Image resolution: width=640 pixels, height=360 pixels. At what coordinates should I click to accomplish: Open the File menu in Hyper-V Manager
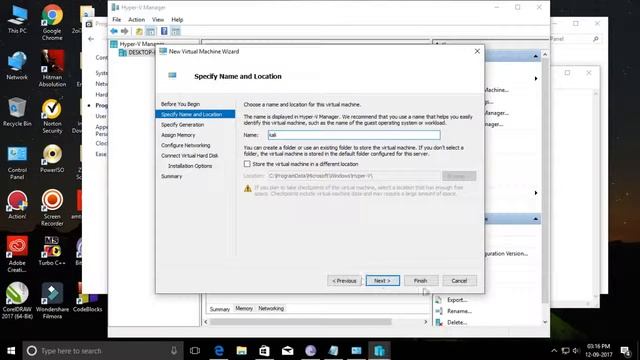116,19
